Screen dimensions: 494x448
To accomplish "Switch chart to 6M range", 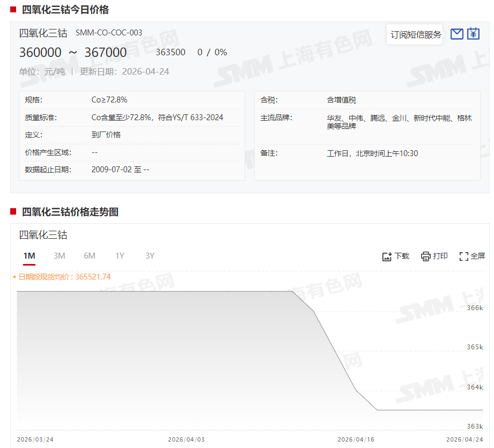I will (90, 256).
